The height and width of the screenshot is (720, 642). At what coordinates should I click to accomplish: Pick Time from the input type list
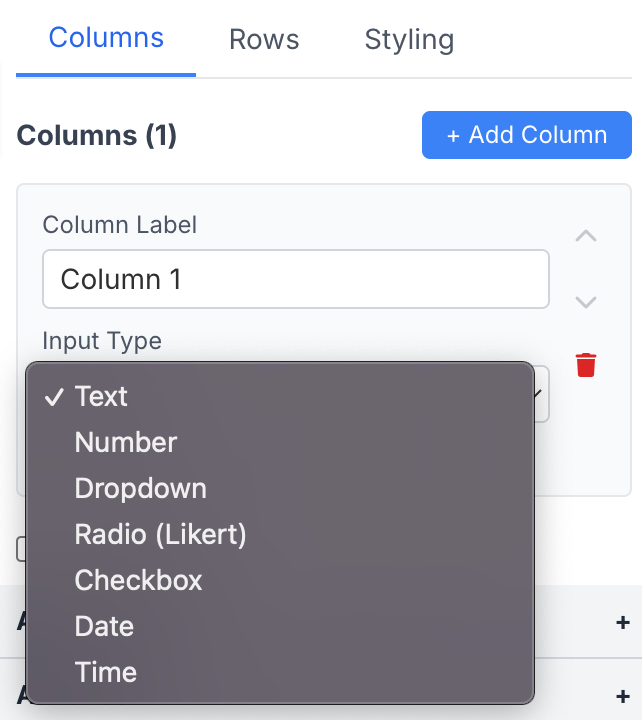[105, 673]
